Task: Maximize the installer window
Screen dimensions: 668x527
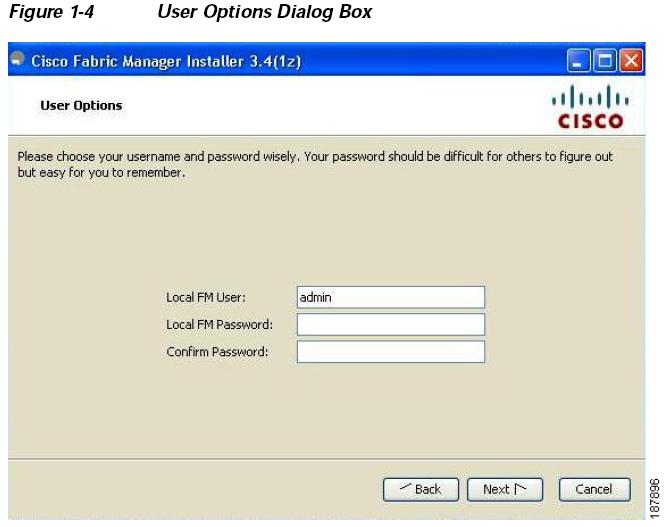Action: (x=605, y=60)
